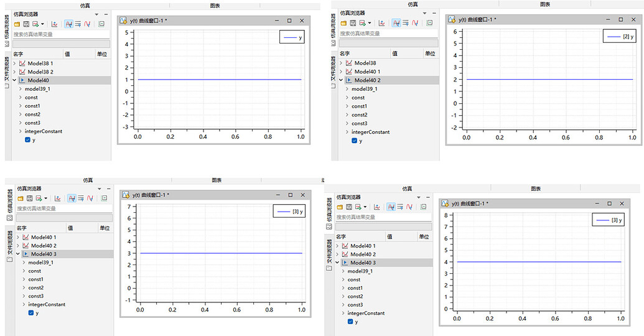Click 单位 column header beside the y=3 plot
The image size is (644, 336).
105,228
